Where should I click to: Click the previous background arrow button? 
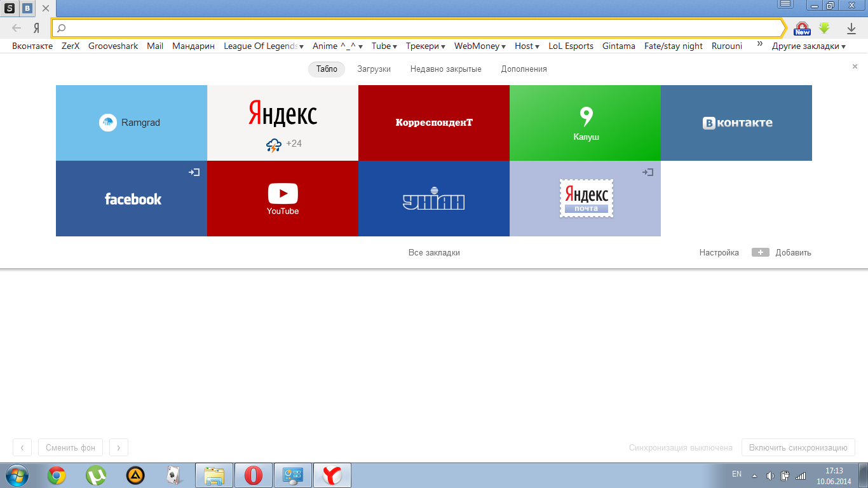click(x=22, y=447)
